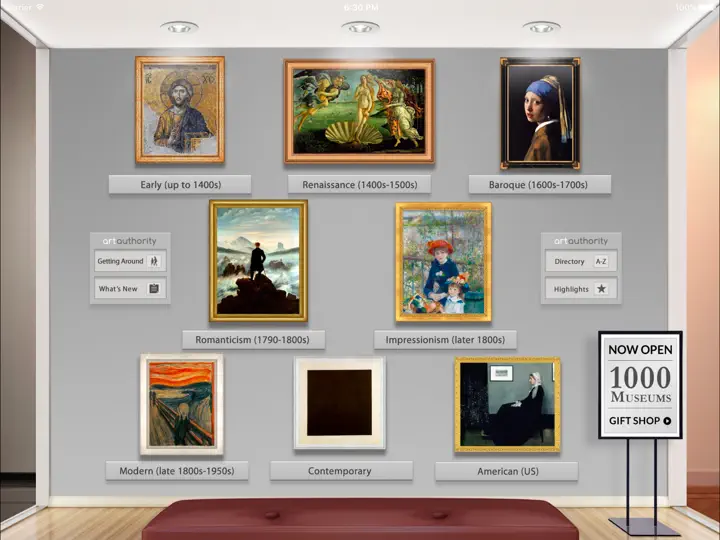Tap the Christ mosaic painting
The width and height of the screenshot is (720, 540).
(180, 110)
